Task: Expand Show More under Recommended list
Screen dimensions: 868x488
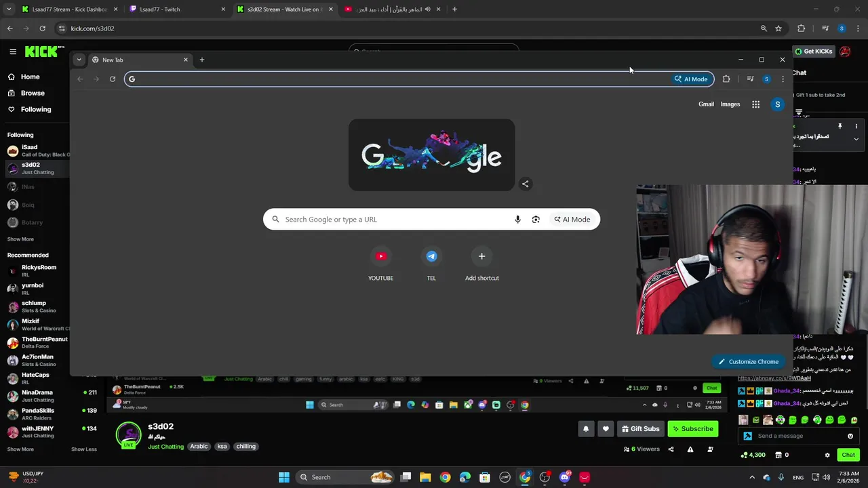Action: (20, 449)
